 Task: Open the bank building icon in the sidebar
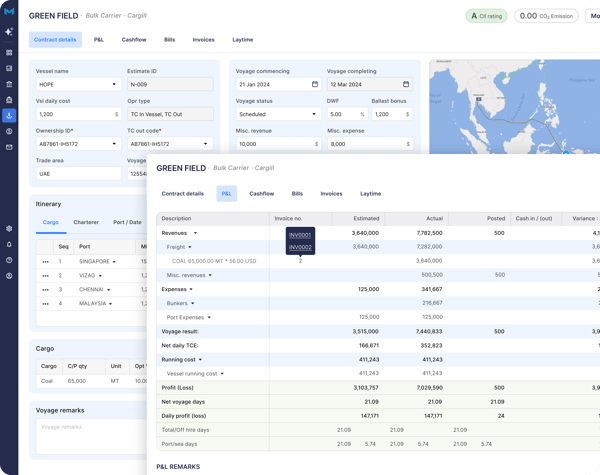[x=9, y=84]
